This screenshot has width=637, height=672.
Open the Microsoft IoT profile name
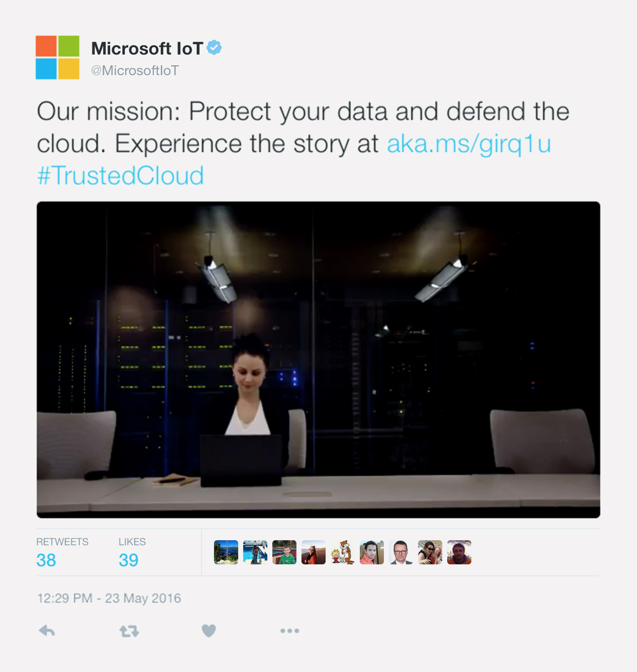coord(147,48)
